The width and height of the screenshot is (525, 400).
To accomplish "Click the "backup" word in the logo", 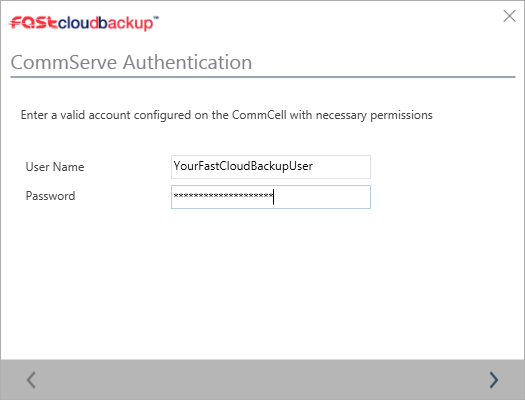I will (126, 23).
